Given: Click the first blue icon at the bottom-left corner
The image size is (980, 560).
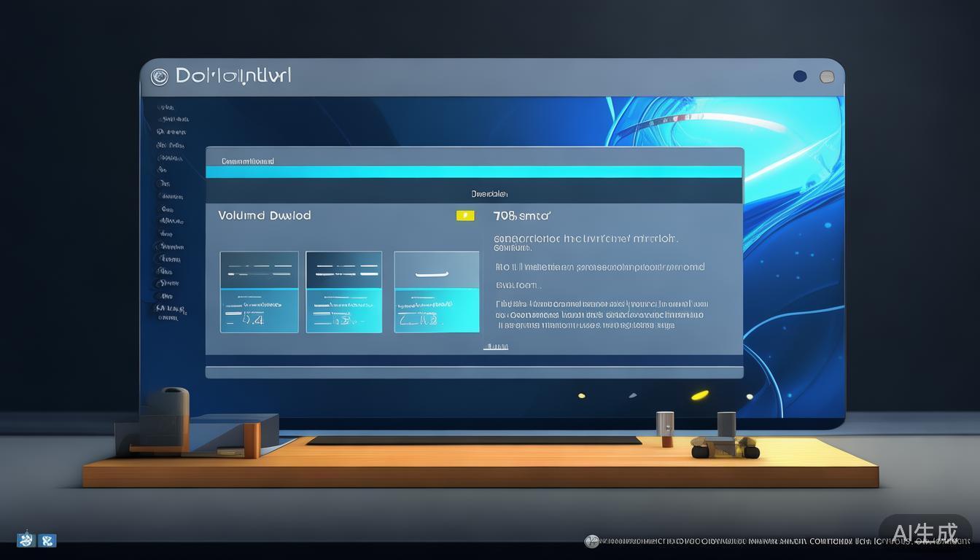Looking at the screenshot, I should 26,540.
